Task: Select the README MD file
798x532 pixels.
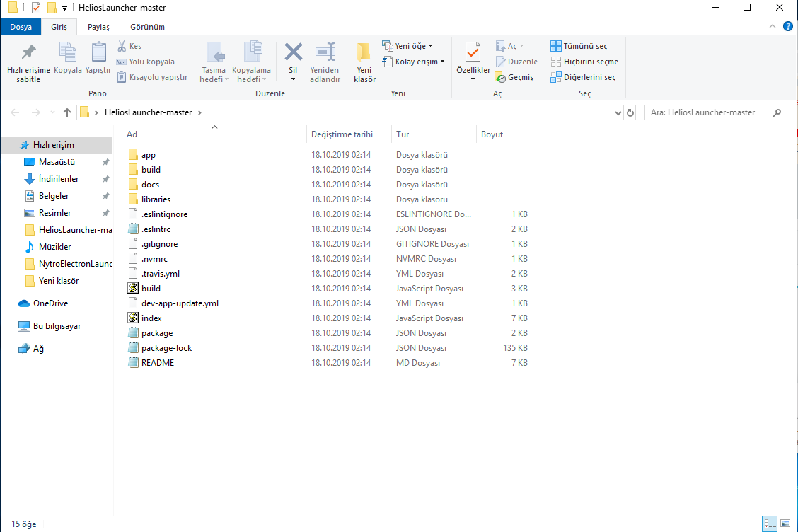Action: 158,363
